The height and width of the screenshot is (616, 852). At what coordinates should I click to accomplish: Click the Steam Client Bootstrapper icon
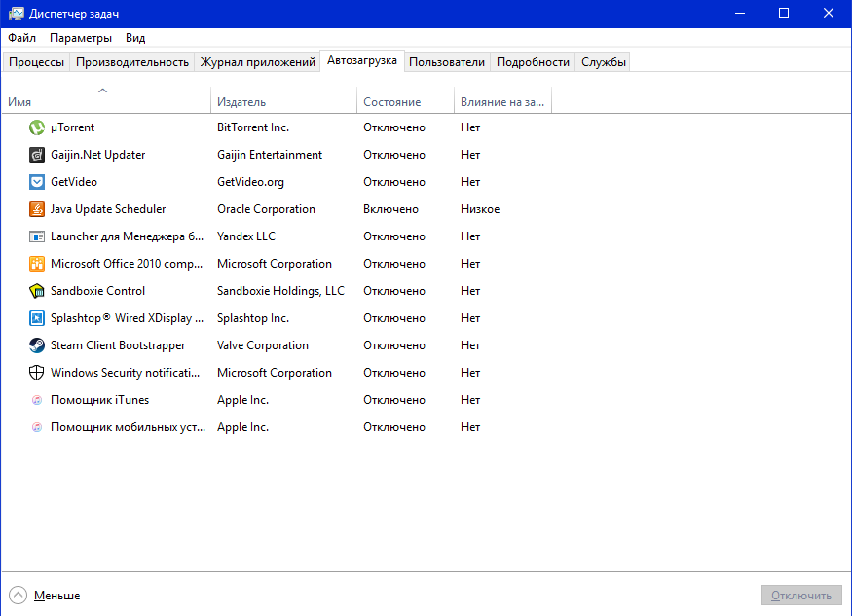(36, 345)
